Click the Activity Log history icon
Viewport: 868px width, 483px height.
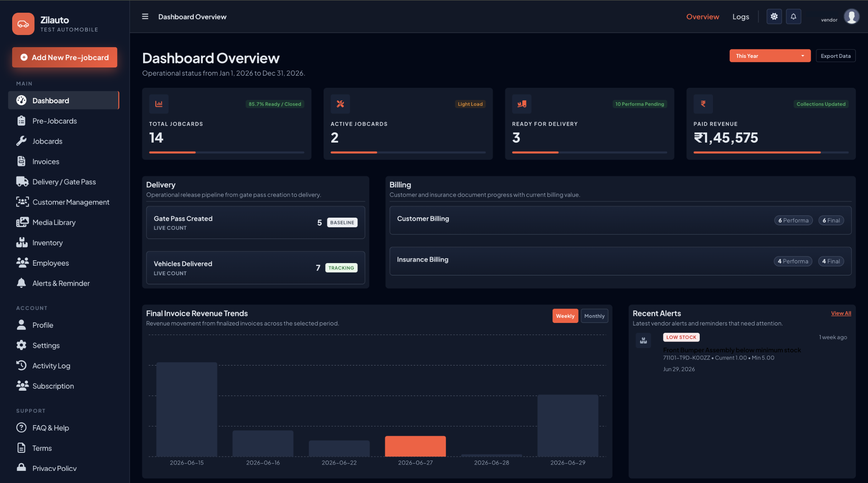[22, 366]
